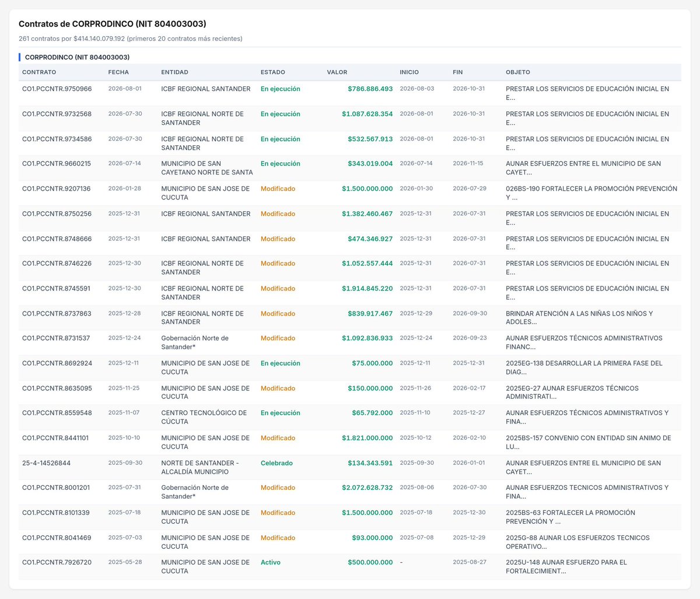Select contract CO1.PCCNTR.8746226

coord(57,263)
